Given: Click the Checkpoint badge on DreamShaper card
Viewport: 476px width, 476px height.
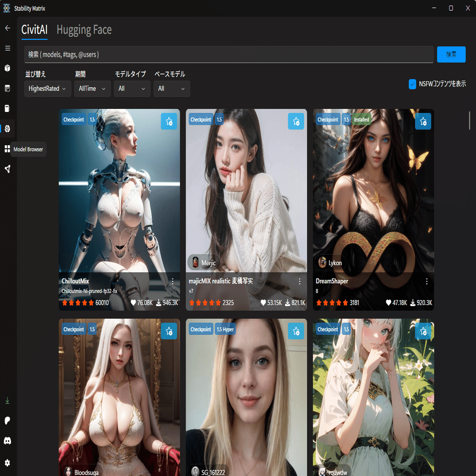Looking at the screenshot, I should coord(328,120).
